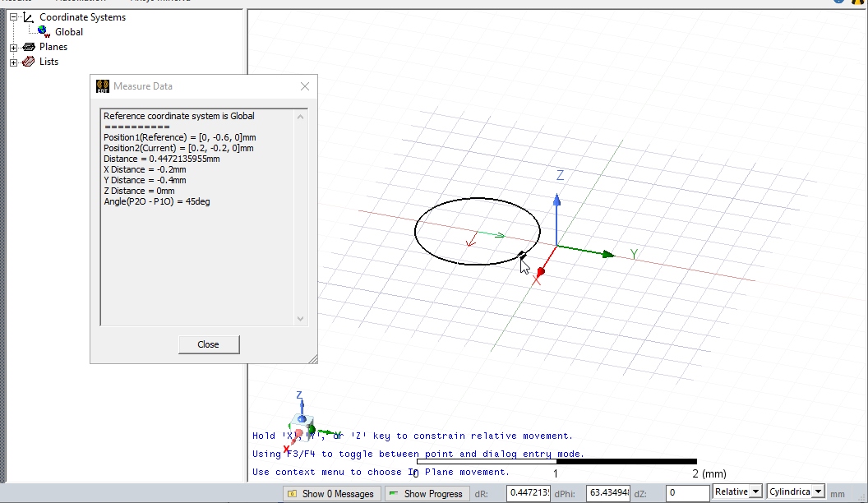
Task: Click the Position2(Current) measurement line
Action: point(178,148)
